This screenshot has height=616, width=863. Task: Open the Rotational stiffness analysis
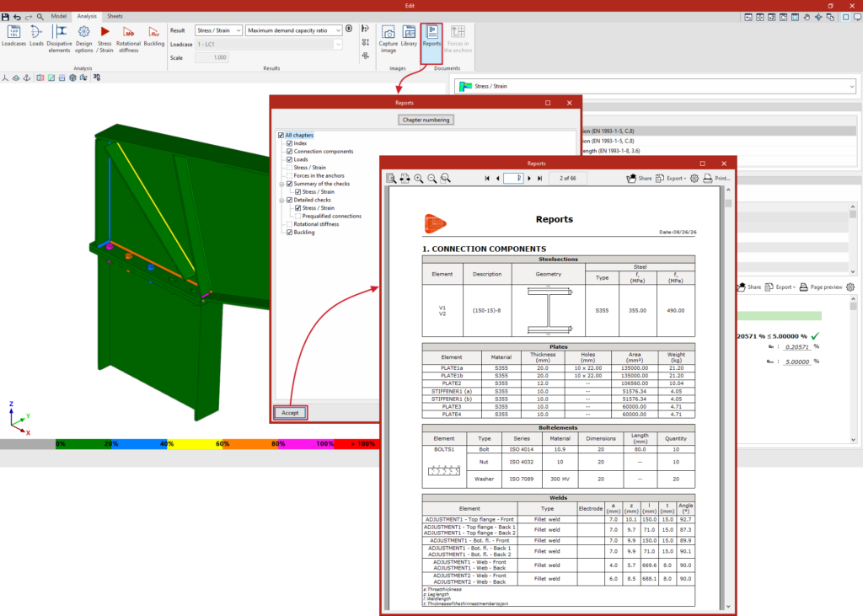(x=128, y=39)
